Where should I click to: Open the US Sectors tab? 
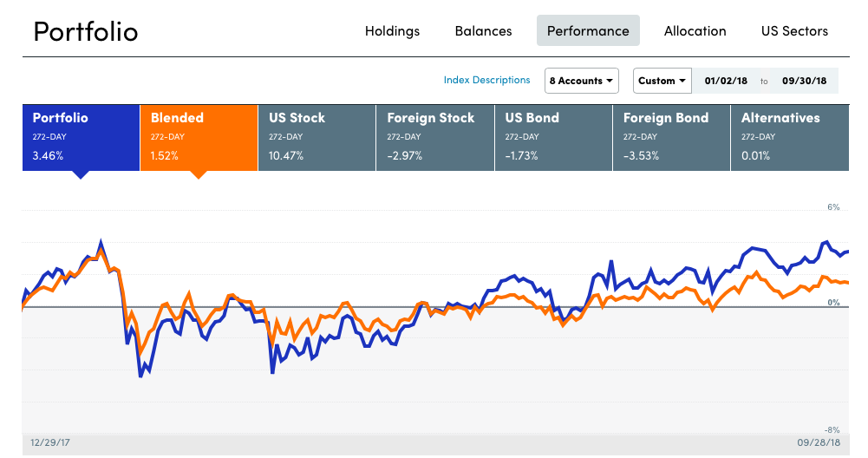click(794, 31)
